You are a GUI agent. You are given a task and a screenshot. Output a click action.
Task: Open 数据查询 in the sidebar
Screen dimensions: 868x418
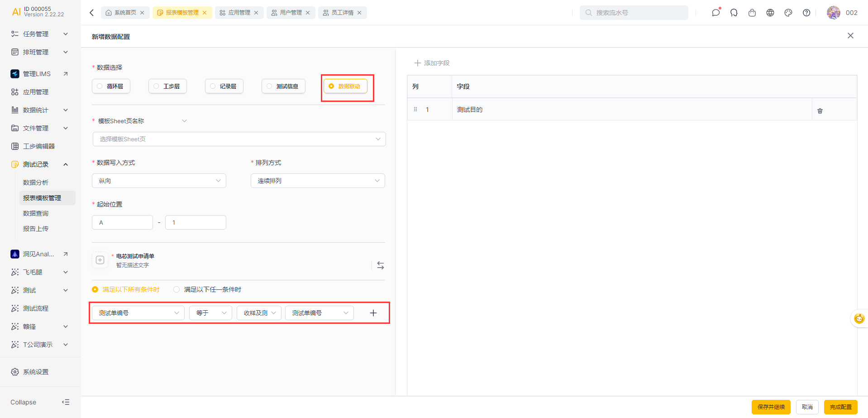click(36, 213)
